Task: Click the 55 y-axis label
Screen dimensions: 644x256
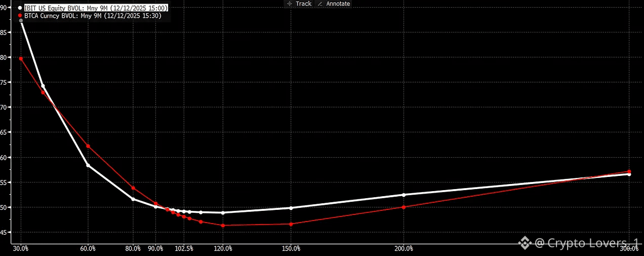Action: pos(4,182)
